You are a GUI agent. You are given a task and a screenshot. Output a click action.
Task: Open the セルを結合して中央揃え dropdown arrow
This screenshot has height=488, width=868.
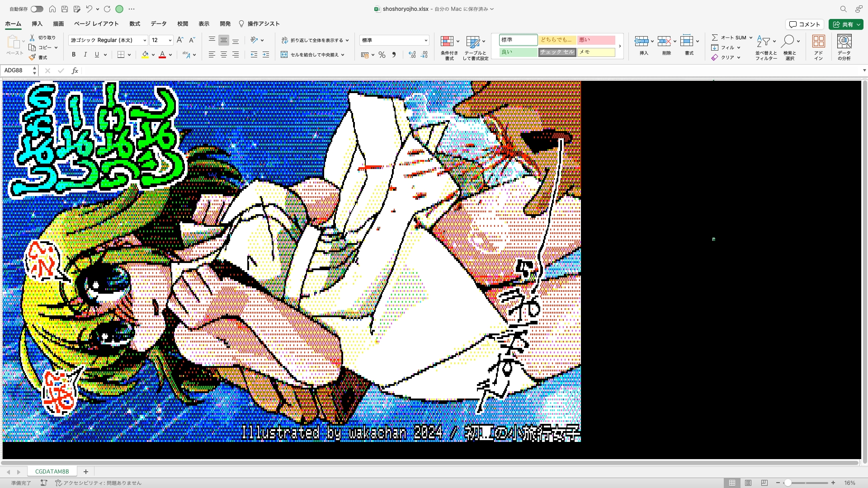343,55
